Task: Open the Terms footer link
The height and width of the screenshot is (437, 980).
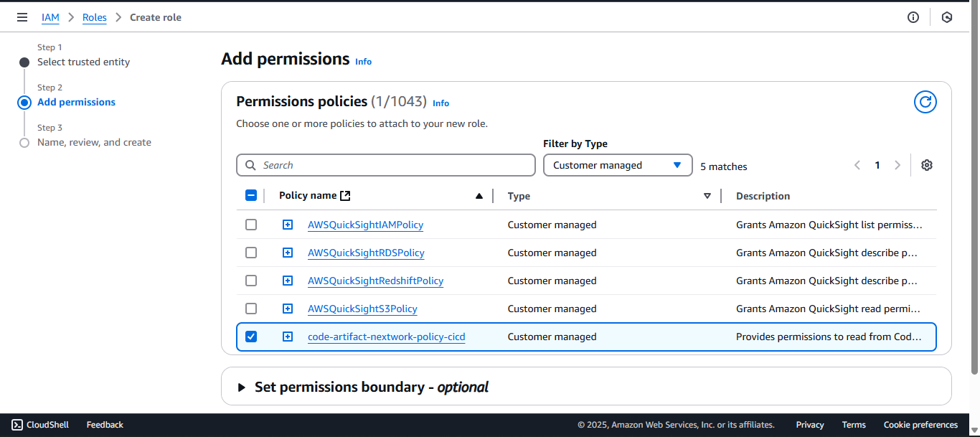Action: click(x=854, y=425)
